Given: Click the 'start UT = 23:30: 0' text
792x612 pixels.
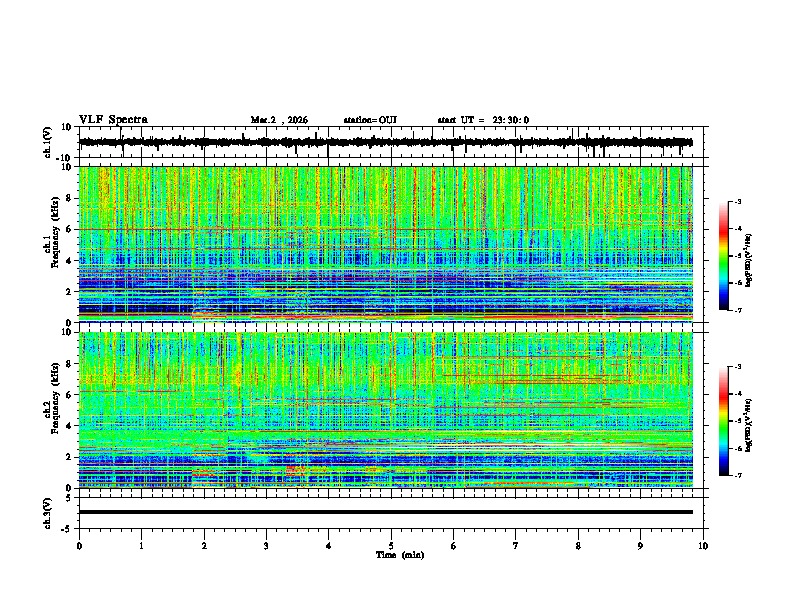Looking at the screenshot, I should click(x=483, y=120).
